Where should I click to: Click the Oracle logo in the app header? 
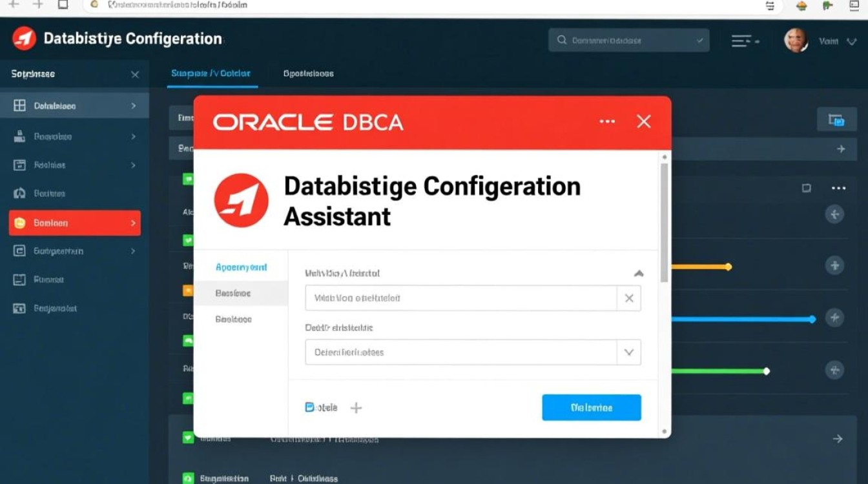tap(25, 38)
